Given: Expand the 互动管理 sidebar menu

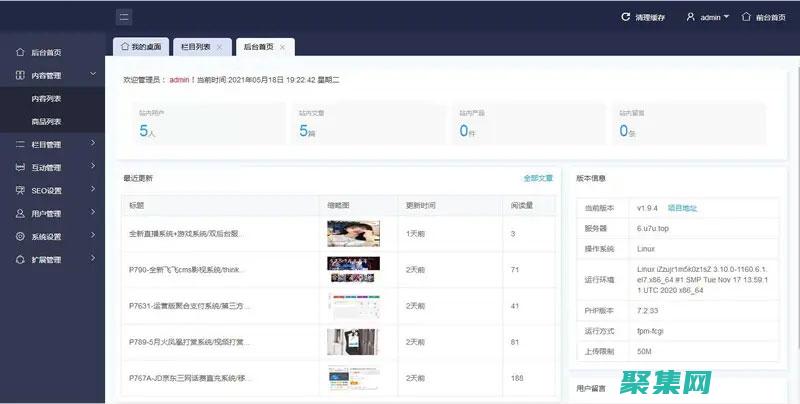Looking at the screenshot, I should (x=93, y=167).
